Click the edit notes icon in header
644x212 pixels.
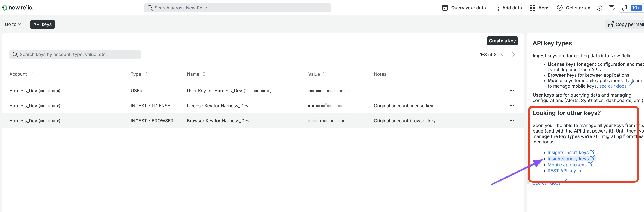pos(612,8)
